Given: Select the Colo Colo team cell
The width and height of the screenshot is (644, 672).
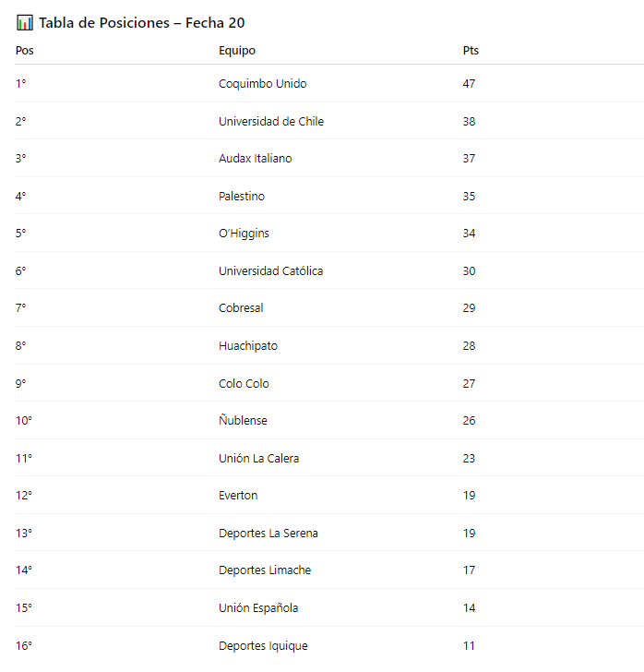Looking at the screenshot, I should coord(244,384).
